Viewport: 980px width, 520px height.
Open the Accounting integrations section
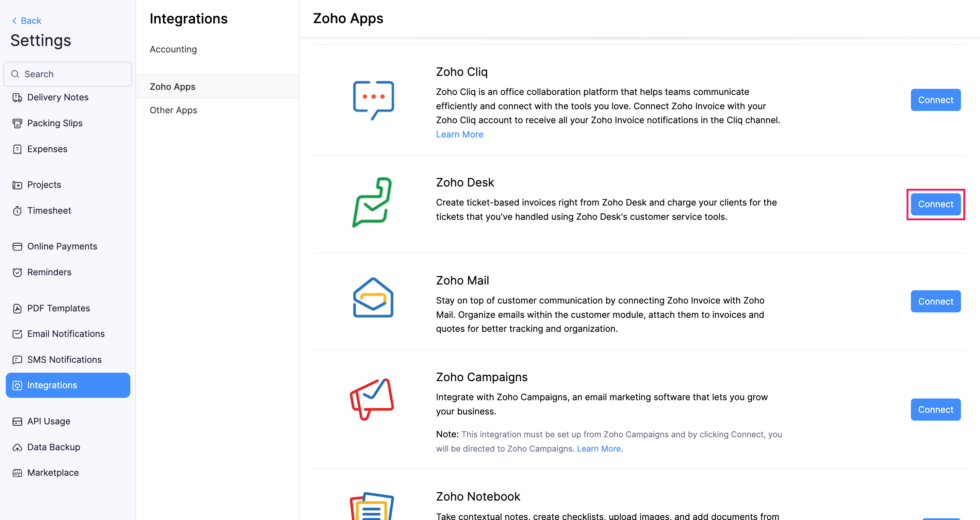coord(174,49)
